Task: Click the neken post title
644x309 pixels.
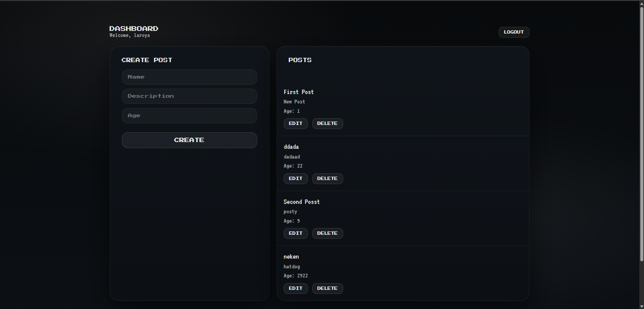Action: tap(291, 257)
